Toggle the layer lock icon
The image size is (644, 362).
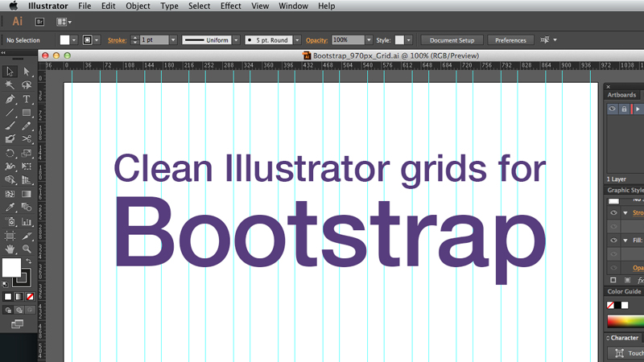click(624, 109)
